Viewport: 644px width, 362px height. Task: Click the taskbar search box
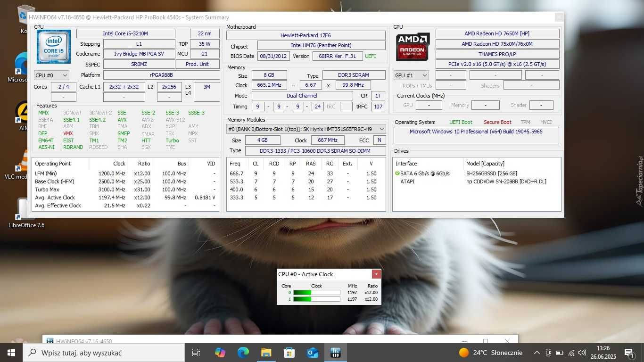coord(104,353)
